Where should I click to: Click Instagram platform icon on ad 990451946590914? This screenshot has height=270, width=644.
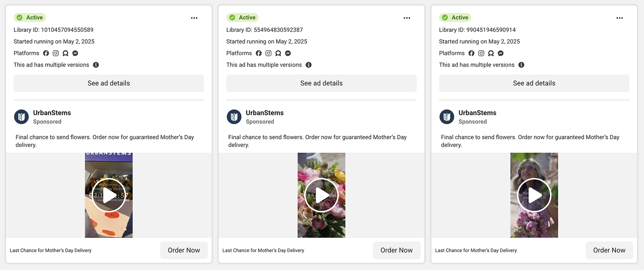(x=481, y=53)
